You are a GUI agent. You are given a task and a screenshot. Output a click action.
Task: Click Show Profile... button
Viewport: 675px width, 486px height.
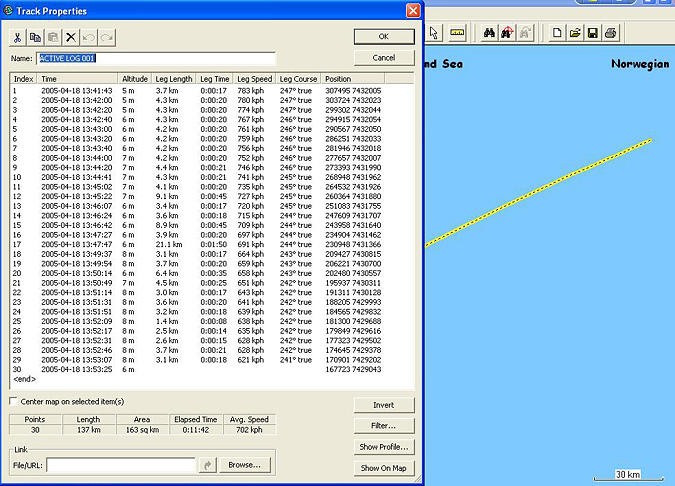(384, 447)
